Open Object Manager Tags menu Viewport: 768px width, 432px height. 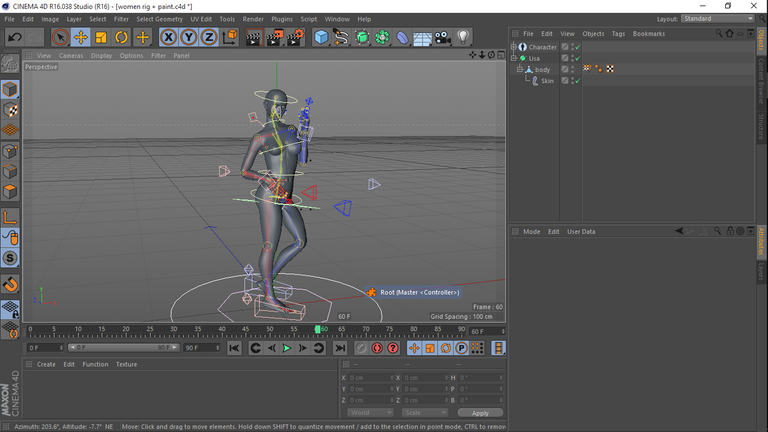click(x=618, y=34)
